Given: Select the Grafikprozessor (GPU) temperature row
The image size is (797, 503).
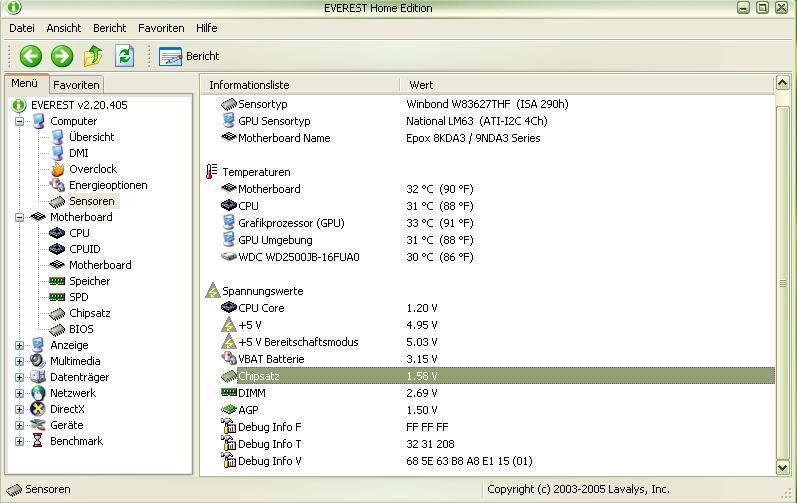Looking at the screenshot, I should pyautogui.click(x=488, y=223).
